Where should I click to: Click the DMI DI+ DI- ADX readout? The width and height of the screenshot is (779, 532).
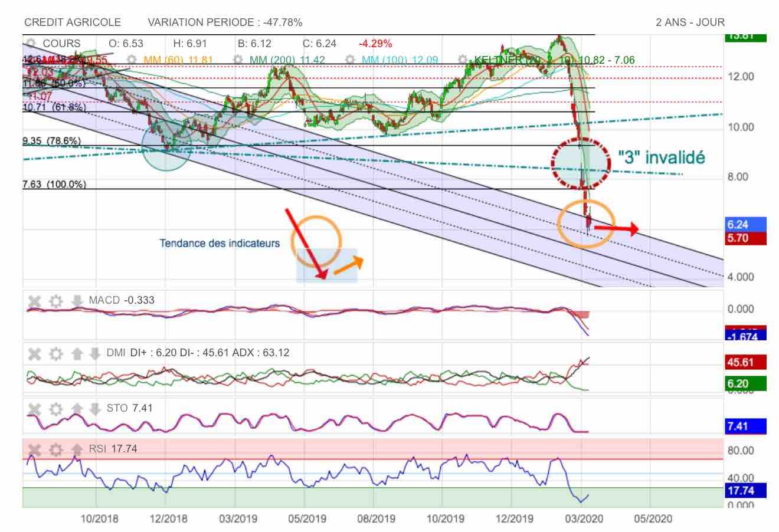[x=198, y=353]
